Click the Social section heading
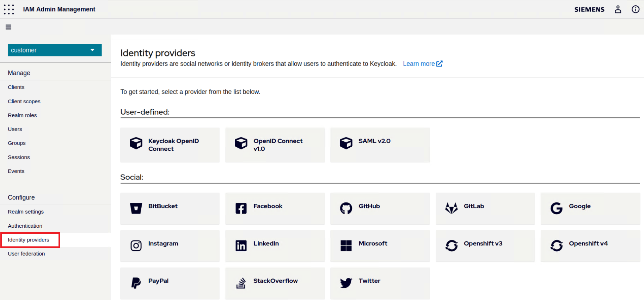Viewport: 644px width, 300px height. coord(132,177)
